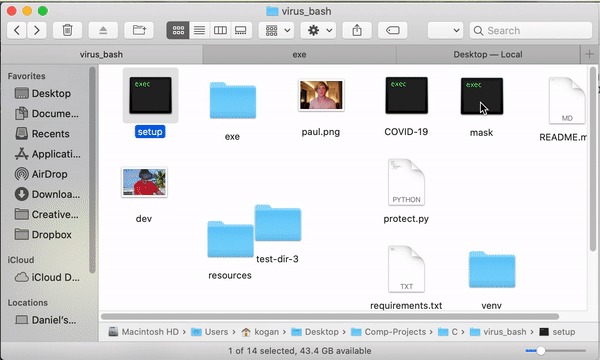The width and height of the screenshot is (600, 360).
Task: Select the resources folder icon
Action: click(x=230, y=239)
